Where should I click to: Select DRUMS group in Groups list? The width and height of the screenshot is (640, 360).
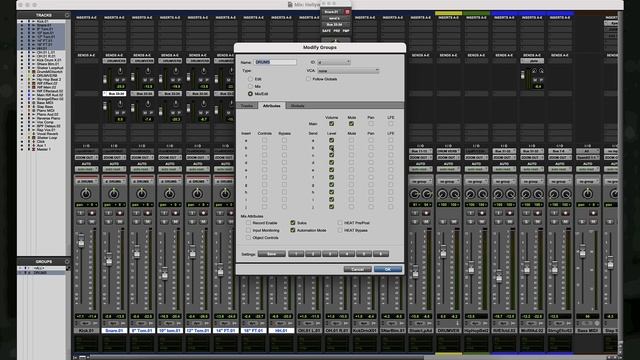(x=42, y=272)
